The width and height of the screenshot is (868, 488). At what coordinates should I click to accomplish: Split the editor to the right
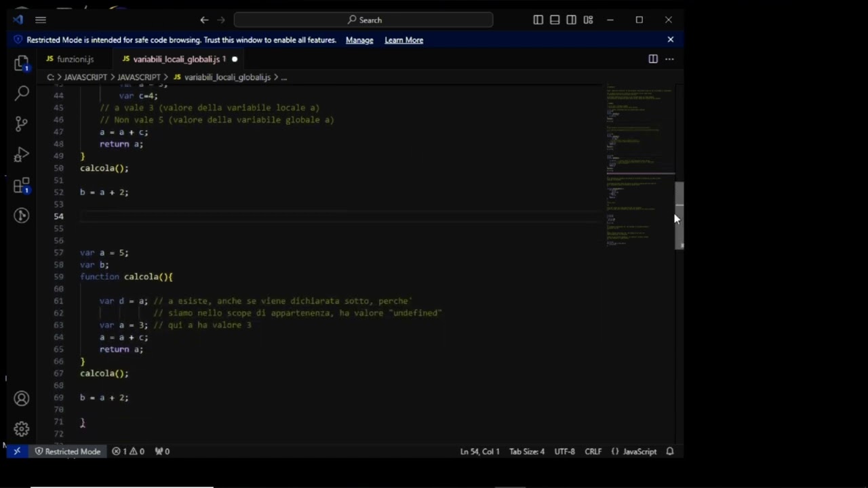(x=653, y=59)
